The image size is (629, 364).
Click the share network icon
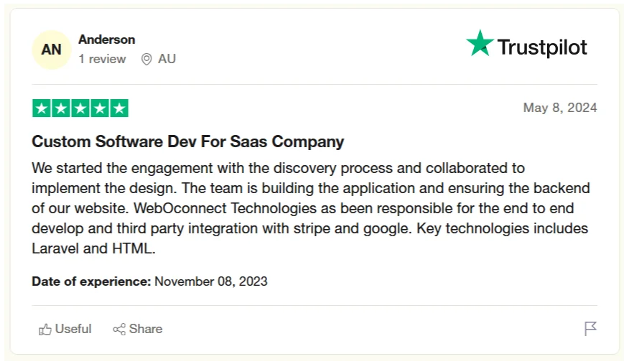pos(119,329)
